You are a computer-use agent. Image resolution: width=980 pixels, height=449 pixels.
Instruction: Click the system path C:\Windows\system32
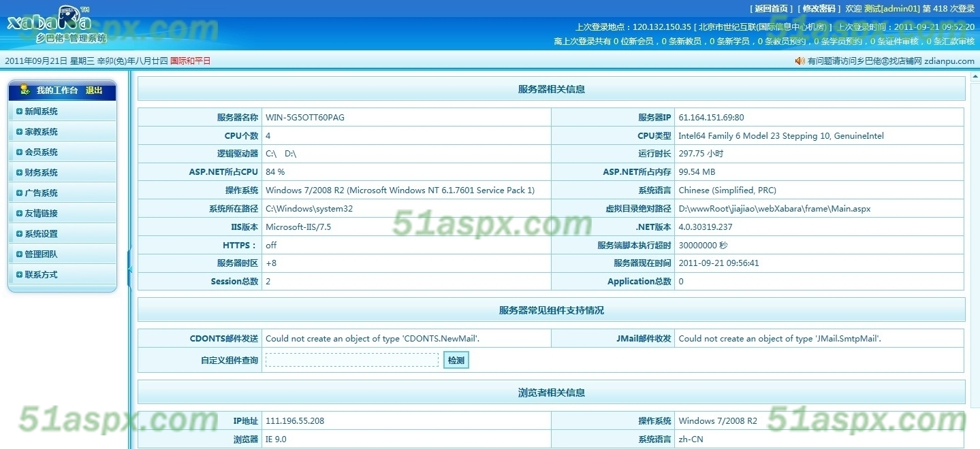tap(309, 209)
